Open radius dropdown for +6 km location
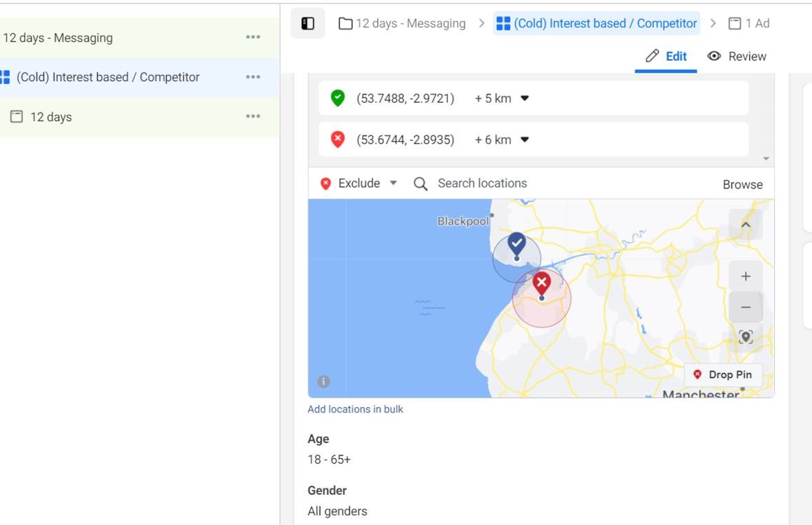The width and height of the screenshot is (812, 525). click(525, 140)
